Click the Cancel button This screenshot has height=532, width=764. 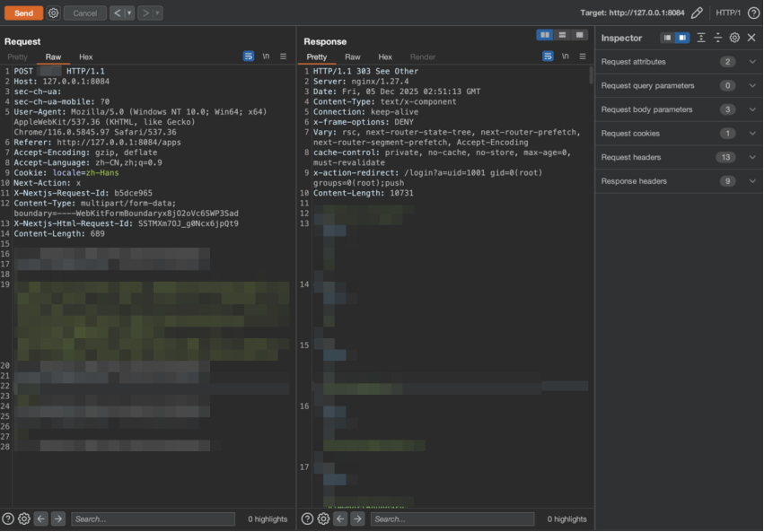pyautogui.click(x=84, y=13)
